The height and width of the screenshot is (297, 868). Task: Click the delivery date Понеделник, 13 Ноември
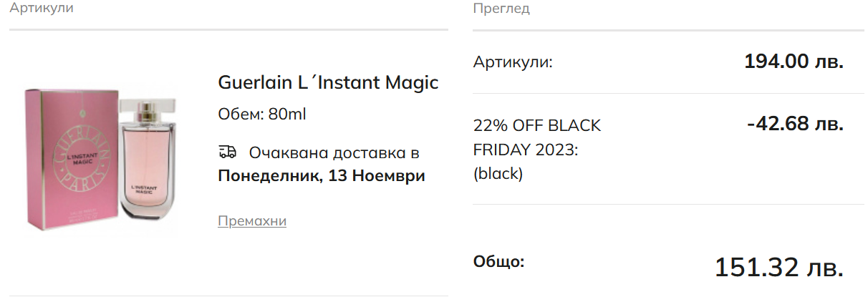pyautogui.click(x=322, y=176)
